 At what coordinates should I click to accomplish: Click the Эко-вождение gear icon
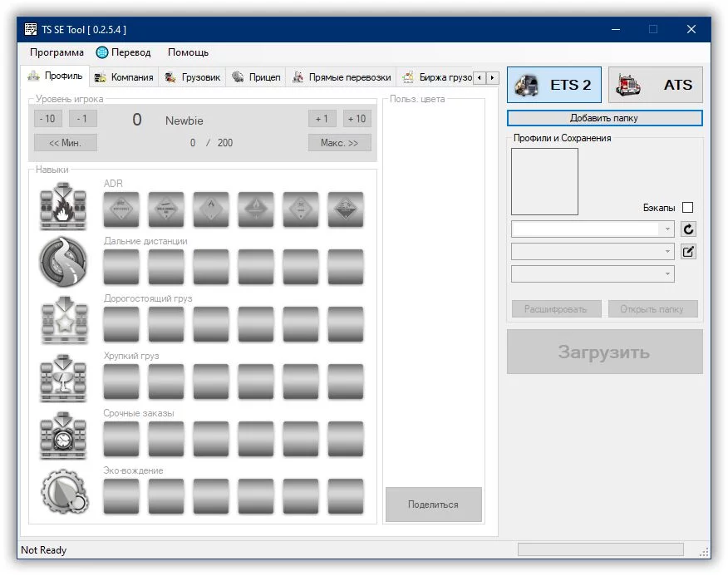coord(65,491)
